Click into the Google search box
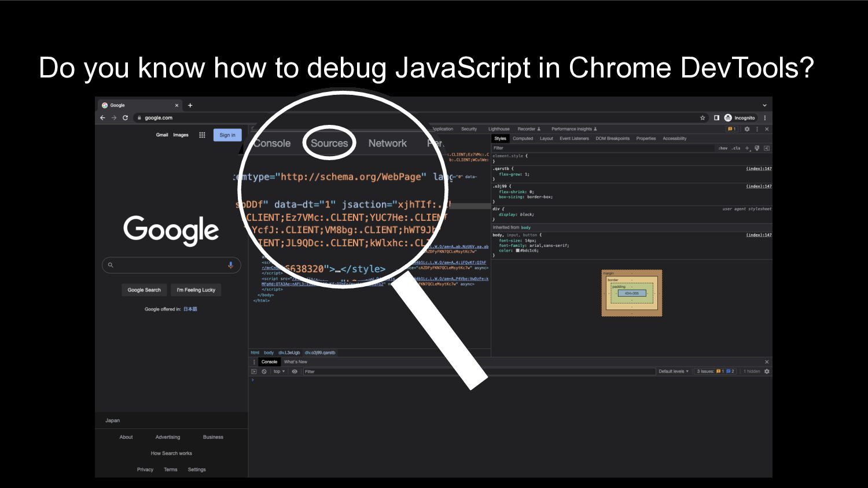 pyautogui.click(x=171, y=265)
